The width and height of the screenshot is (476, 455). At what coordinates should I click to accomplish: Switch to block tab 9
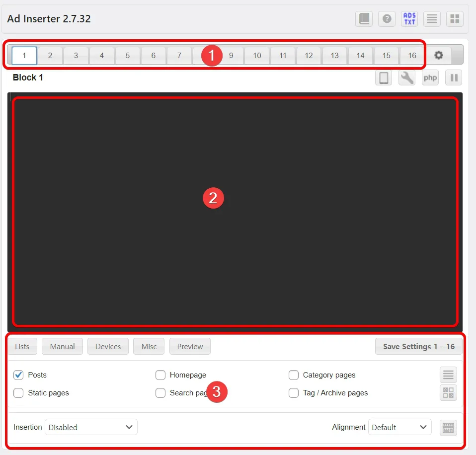tap(231, 56)
